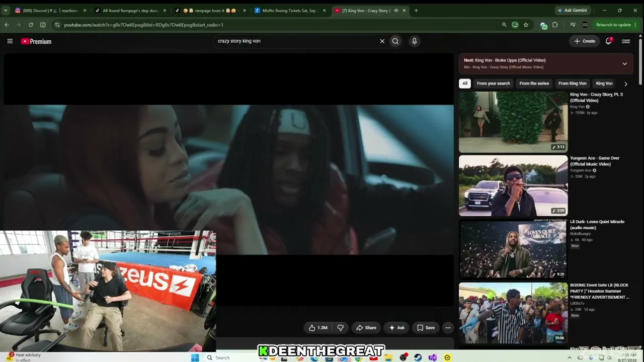Open more actions ellipsis under the video

click(448, 328)
